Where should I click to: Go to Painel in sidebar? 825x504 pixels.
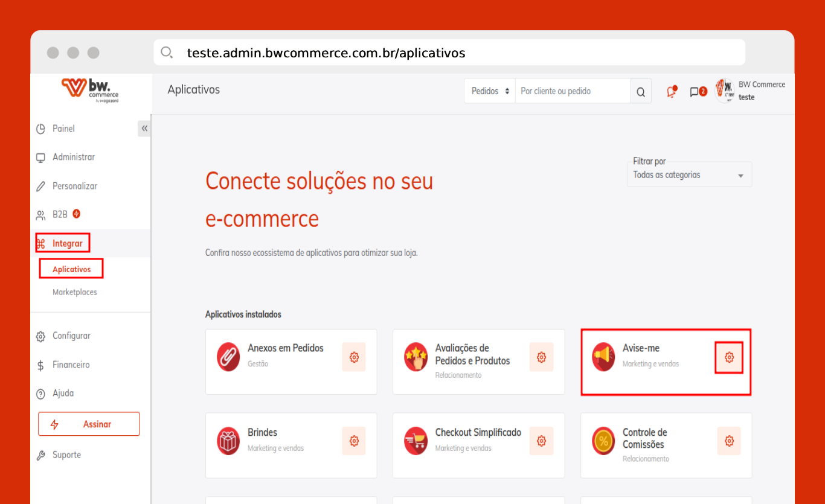[x=63, y=129]
